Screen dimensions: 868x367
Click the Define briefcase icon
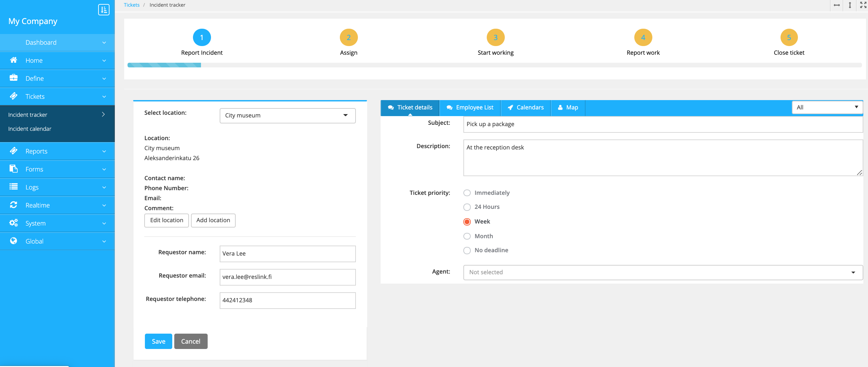pyautogui.click(x=13, y=78)
